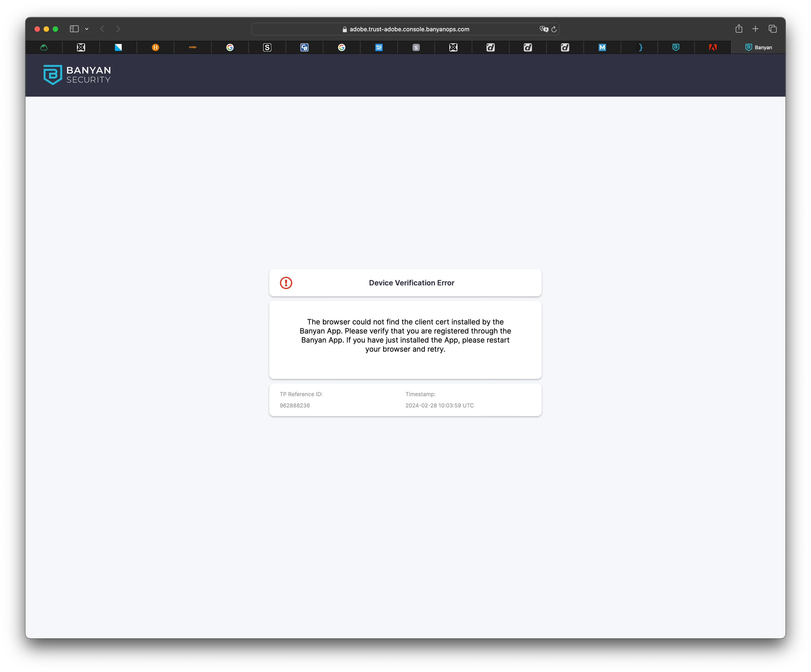Click the Banyan Security logo
Screen dimensions: 811x672
point(77,74)
